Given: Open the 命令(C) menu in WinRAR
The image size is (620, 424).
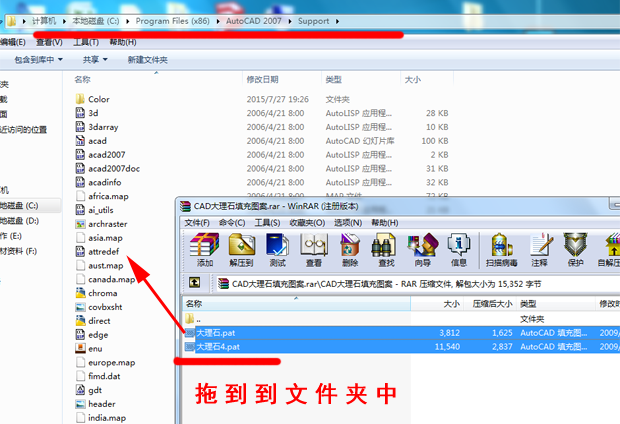Looking at the screenshot, I should coord(232,223).
